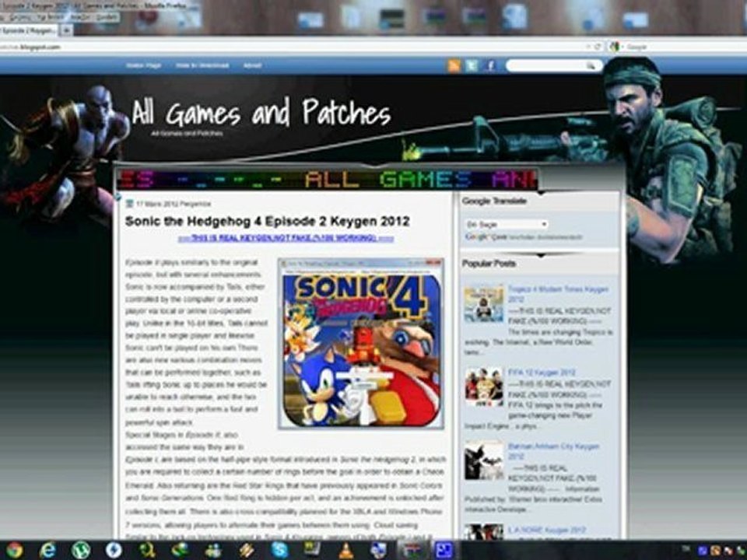The image size is (747, 560).
Task: Open the About menu item
Action: click(x=252, y=65)
